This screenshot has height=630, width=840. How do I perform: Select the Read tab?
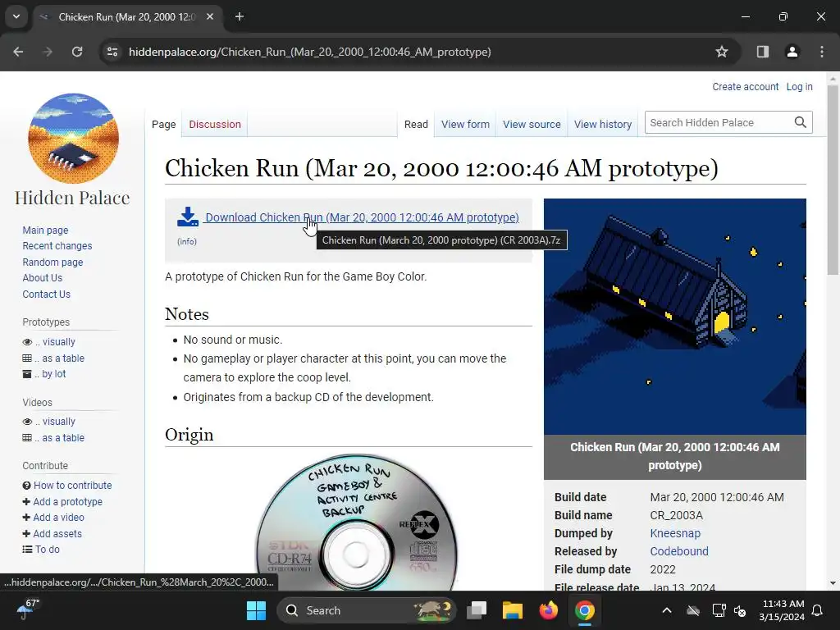click(416, 125)
